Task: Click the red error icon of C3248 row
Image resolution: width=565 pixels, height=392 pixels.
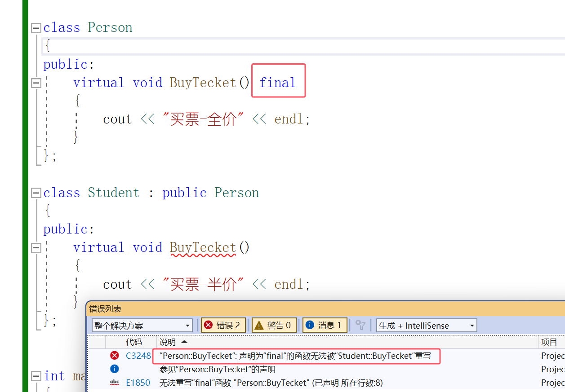Action: pyautogui.click(x=115, y=356)
